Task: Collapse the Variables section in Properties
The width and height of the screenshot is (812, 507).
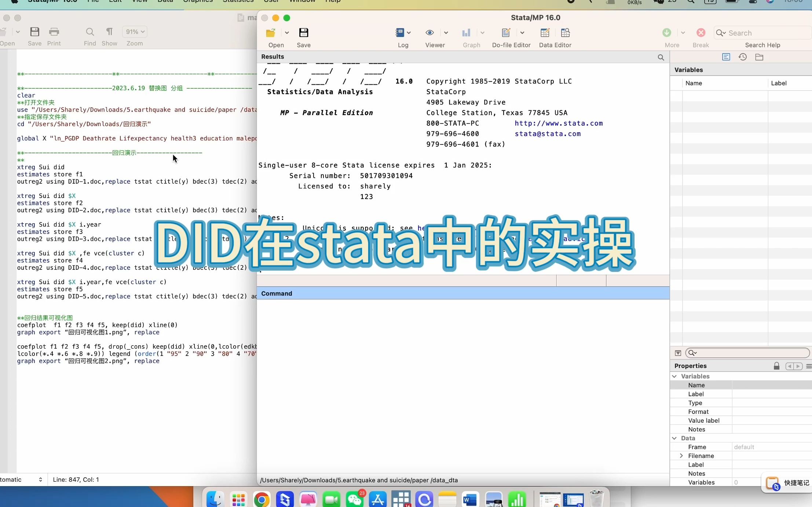Action: click(x=674, y=376)
